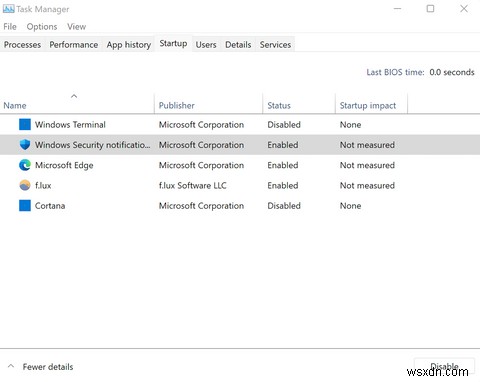Switch to the App history tab

(x=129, y=45)
